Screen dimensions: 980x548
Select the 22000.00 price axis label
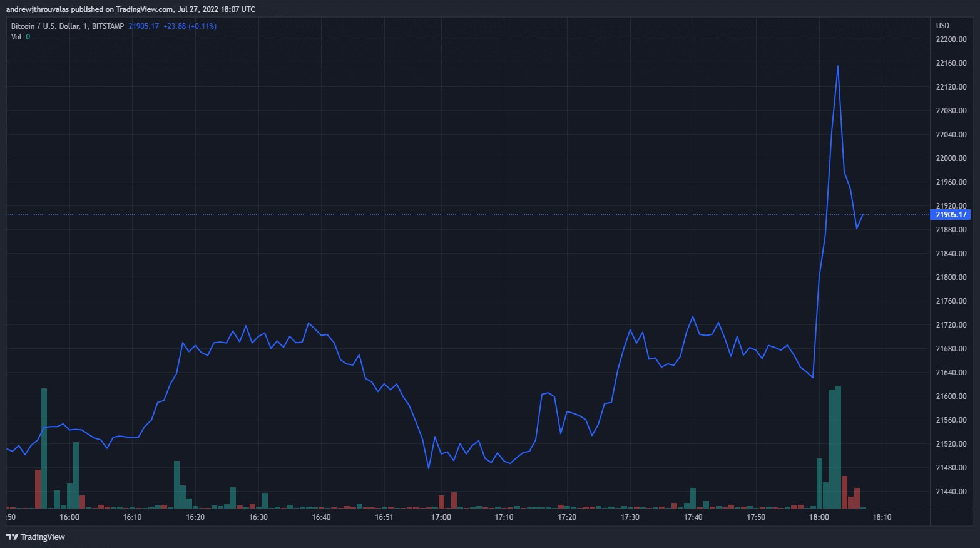pos(951,158)
